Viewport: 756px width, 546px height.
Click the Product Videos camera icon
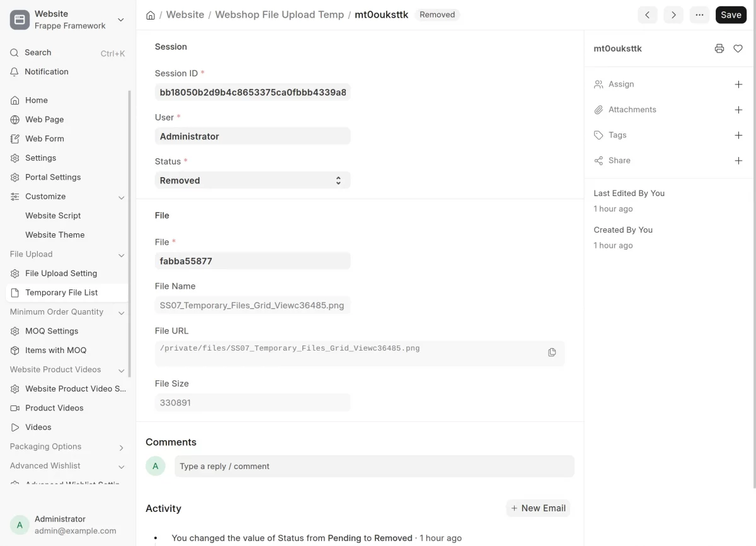click(15, 408)
